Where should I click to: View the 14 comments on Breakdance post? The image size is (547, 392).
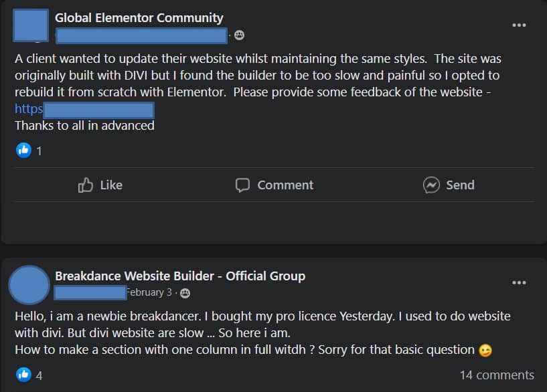497,375
